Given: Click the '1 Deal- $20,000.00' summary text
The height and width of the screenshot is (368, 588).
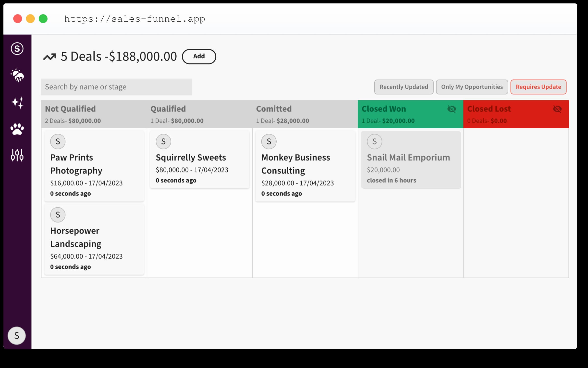Looking at the screenshot, I should click(x=388, y=121).
